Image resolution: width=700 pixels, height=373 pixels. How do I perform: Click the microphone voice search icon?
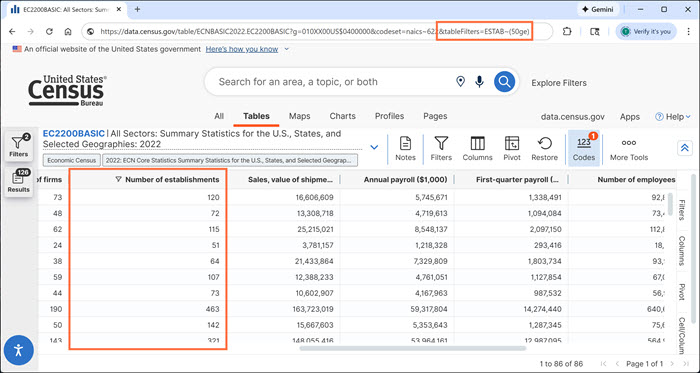479,82
